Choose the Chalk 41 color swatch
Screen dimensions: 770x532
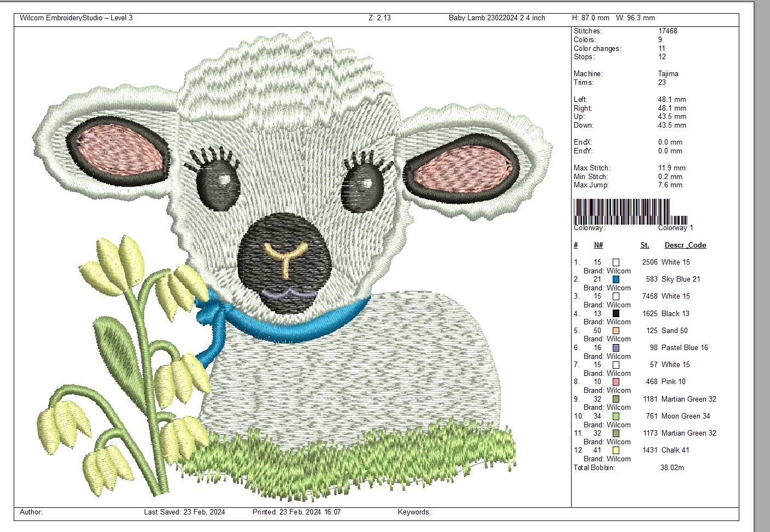[616, 450]
